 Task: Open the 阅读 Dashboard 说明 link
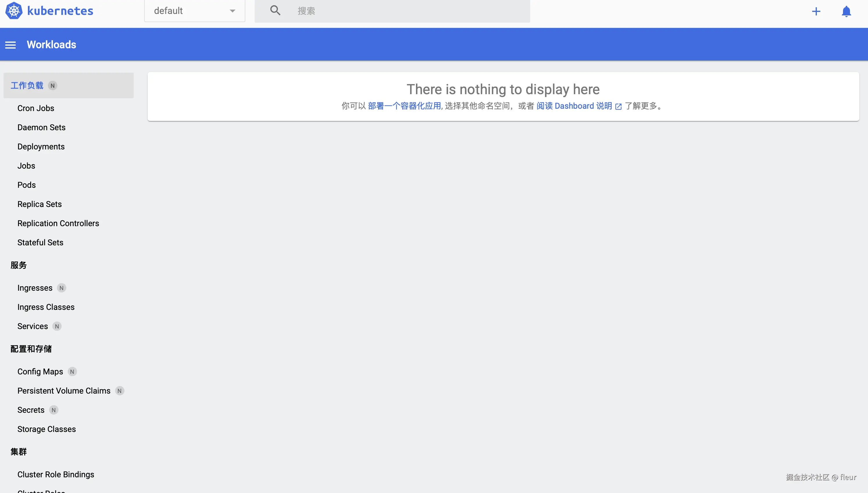(574, 106)
